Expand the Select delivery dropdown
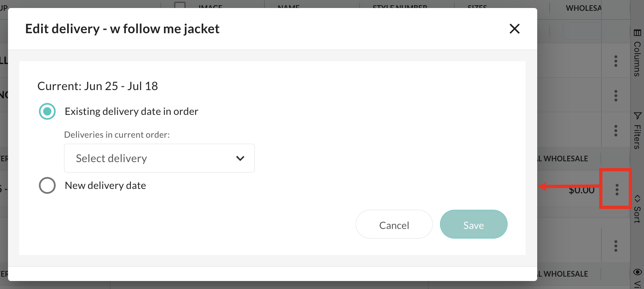The height and width of the screenshot is (289, 644). tap(159, 158)
